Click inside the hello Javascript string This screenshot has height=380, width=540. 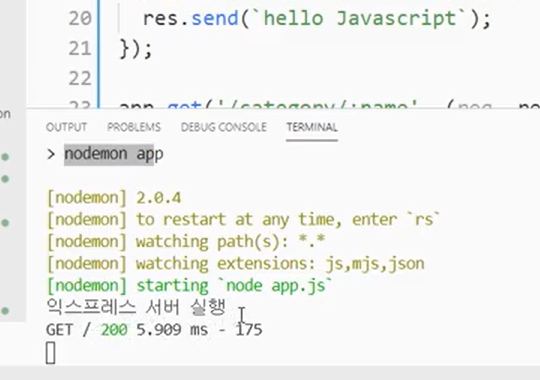pos(360,18)
